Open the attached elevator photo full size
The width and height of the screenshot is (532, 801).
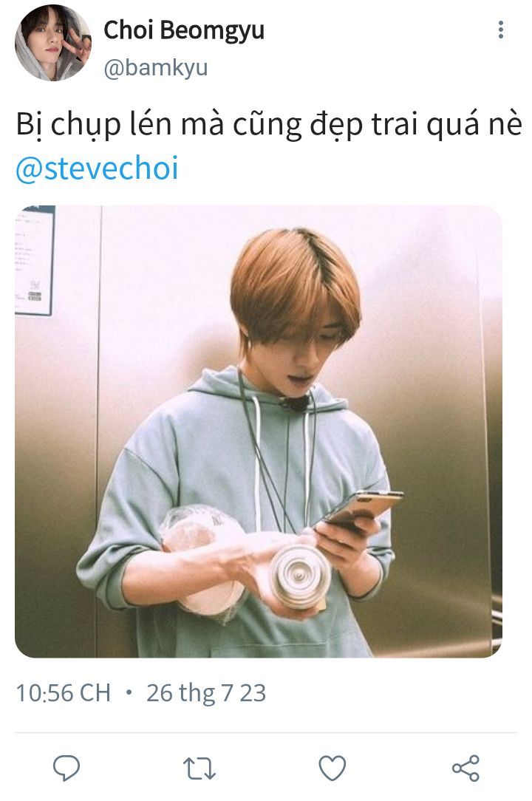pyautogui.click(x=259, y=431)
